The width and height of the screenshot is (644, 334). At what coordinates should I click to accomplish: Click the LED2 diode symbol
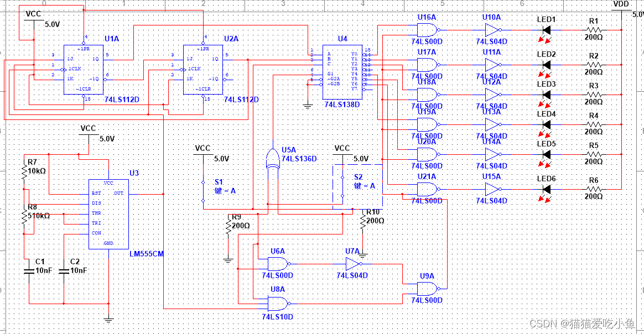[546, 65]
